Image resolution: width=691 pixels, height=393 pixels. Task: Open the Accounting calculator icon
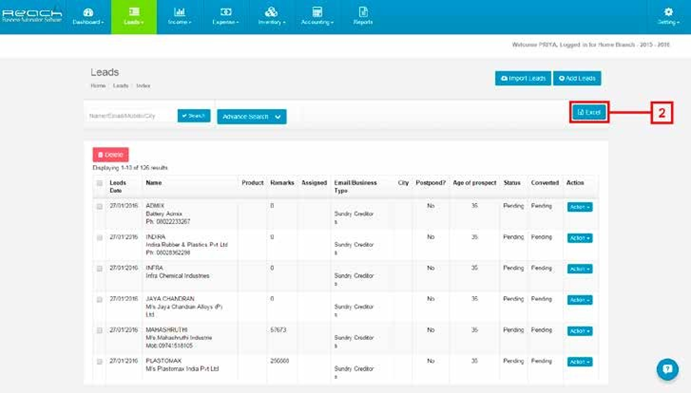(x=317, y=12)
